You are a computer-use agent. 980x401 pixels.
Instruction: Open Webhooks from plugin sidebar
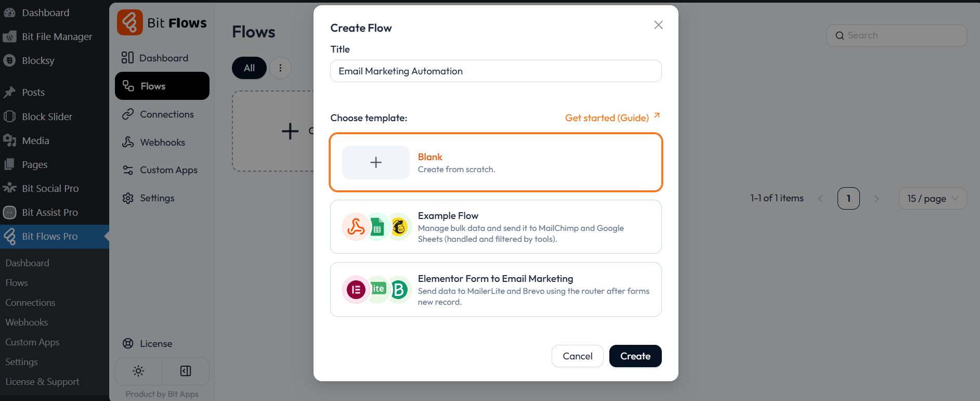click(x=162, y=142)
